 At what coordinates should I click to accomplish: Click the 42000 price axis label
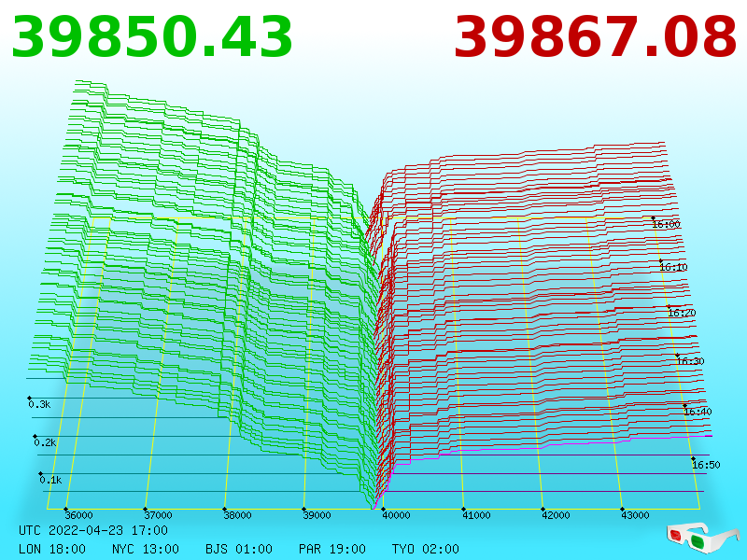point(556,515)
